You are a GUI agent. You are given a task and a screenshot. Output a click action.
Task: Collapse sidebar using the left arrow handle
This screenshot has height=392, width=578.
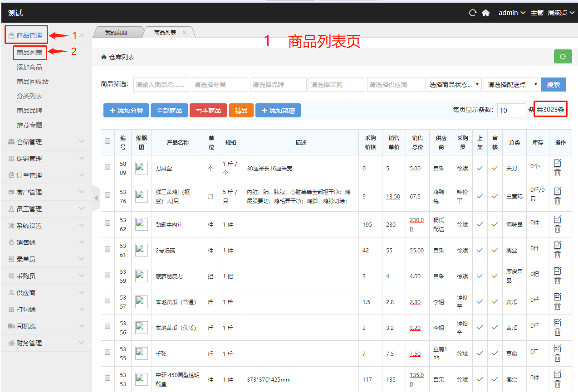point(96,198)
